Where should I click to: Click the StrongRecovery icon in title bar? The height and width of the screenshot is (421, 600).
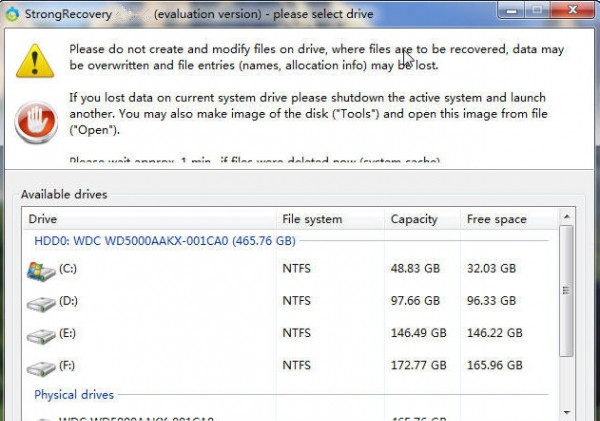[12, 13]
